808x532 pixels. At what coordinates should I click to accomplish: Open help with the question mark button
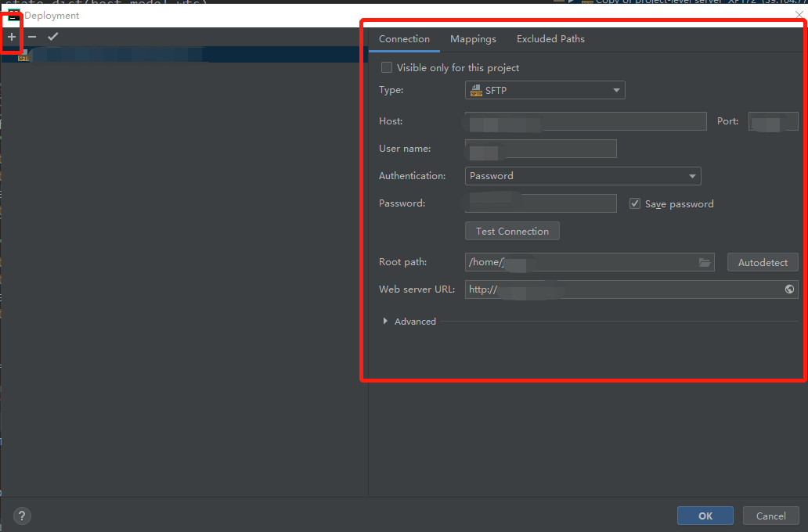point(22,516)
